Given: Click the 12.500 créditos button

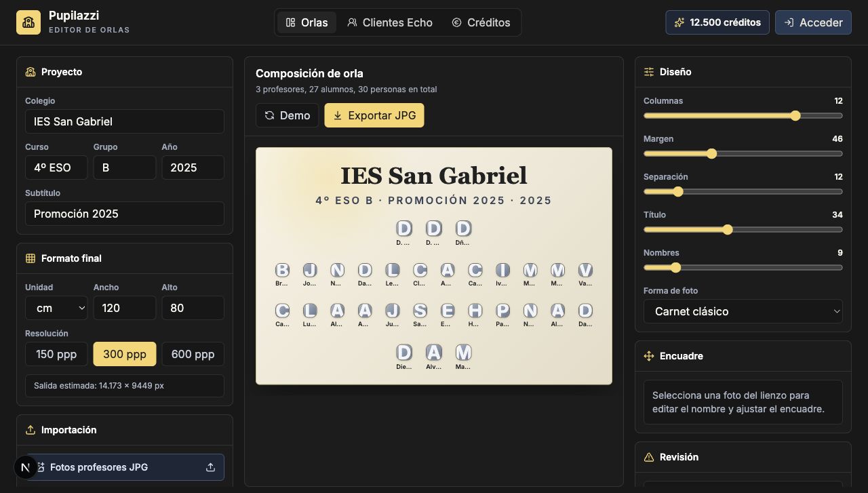Looking at the screenshot, I should tap(717, 22).
